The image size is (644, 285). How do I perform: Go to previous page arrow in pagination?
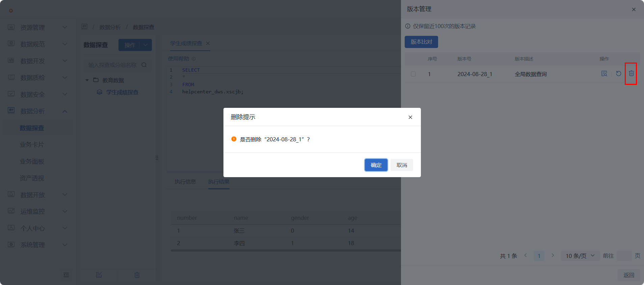point(526,256)
